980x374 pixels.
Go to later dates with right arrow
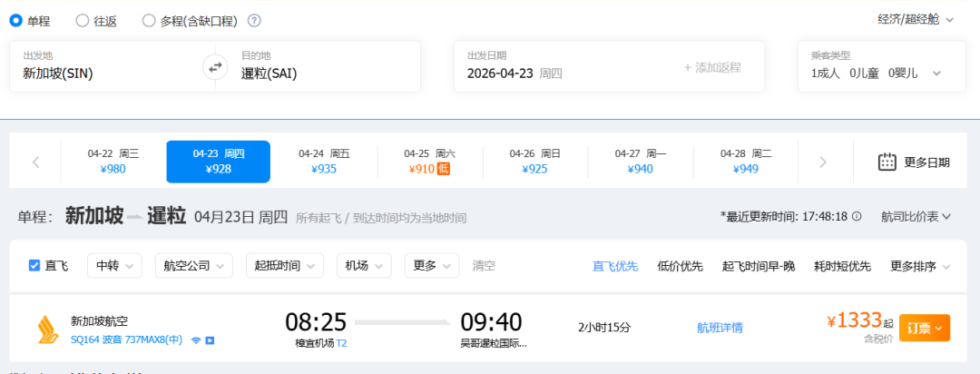coord(823,162)
